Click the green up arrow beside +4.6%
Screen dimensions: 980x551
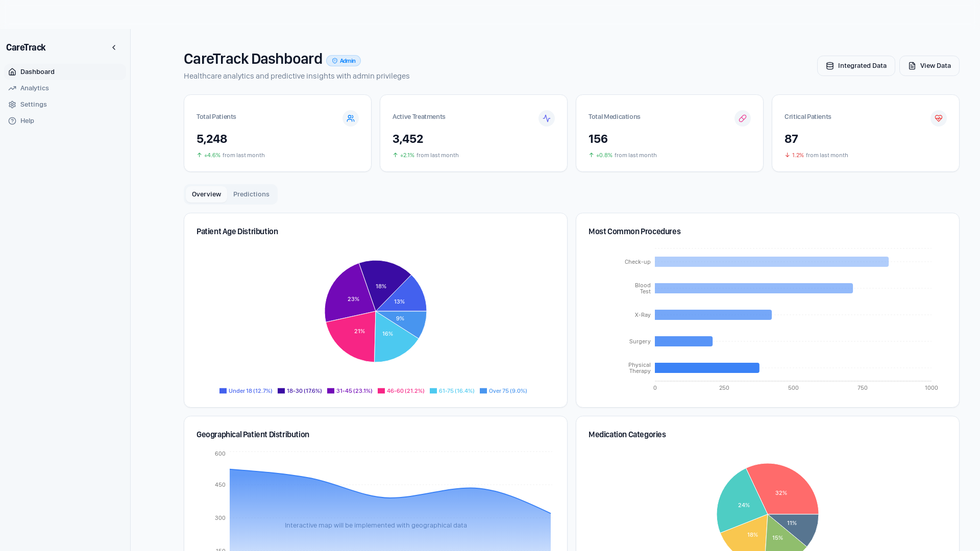click(x=200, y=155)
